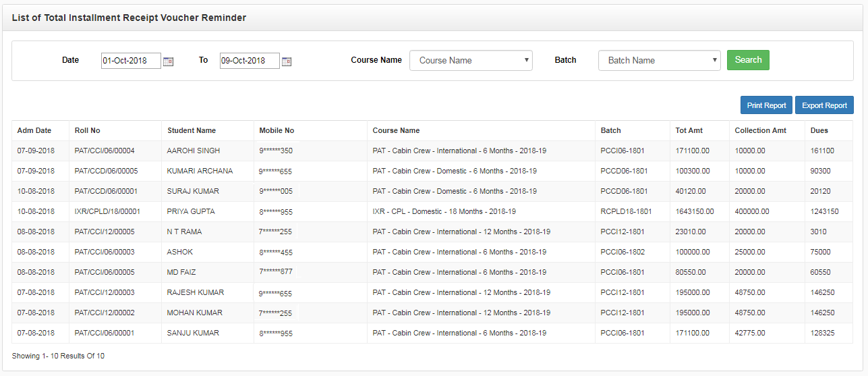Click the Collection Amt column header
This screenshot has height=376, width=868.
pos(761,130)
